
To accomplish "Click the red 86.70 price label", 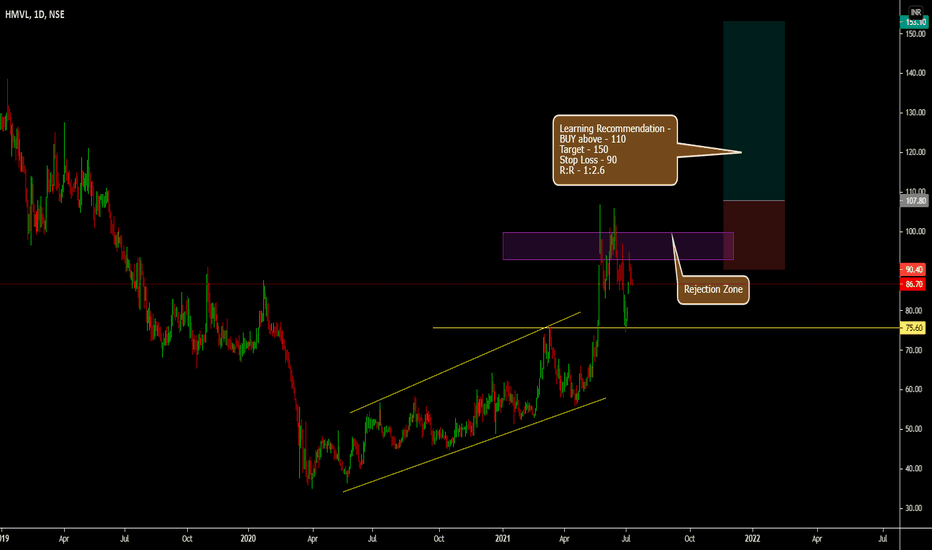I will point(914,284).
